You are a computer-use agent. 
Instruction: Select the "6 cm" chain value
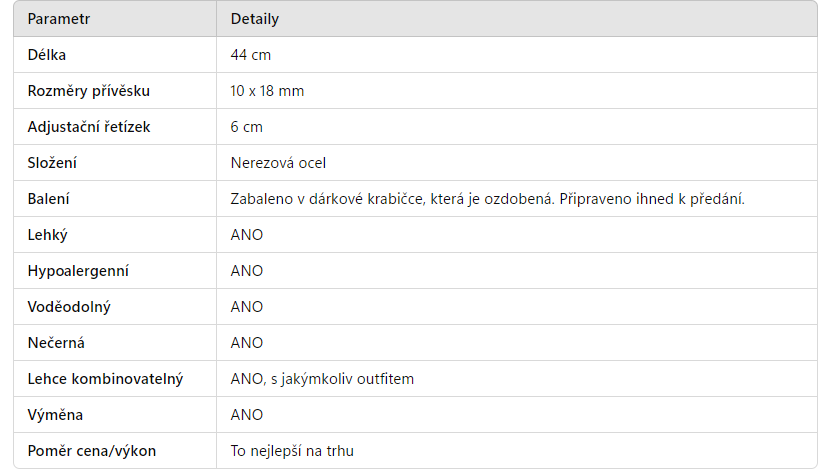pyautogui.click(x=247, y=127)
